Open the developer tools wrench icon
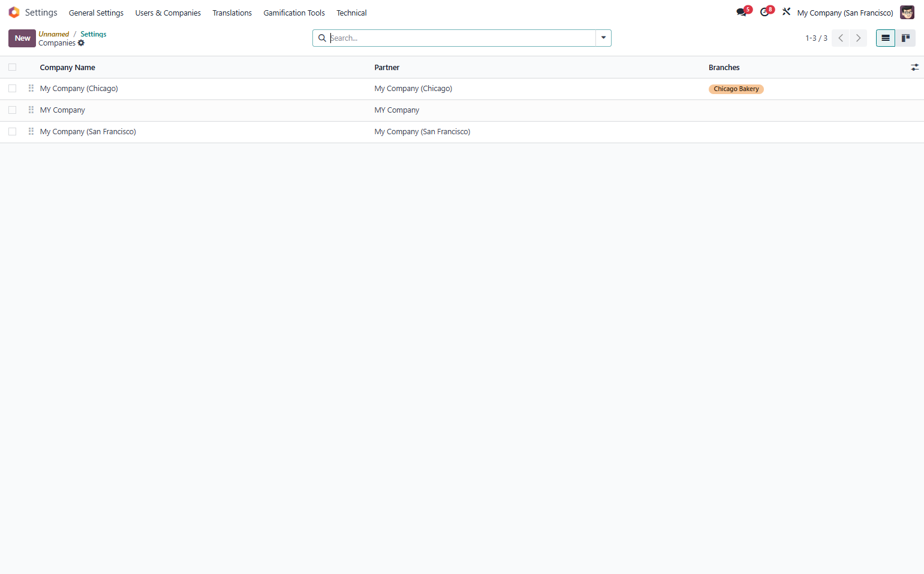Image resolution: width=924 pixels, height=574 pixels. pos(786,12)
